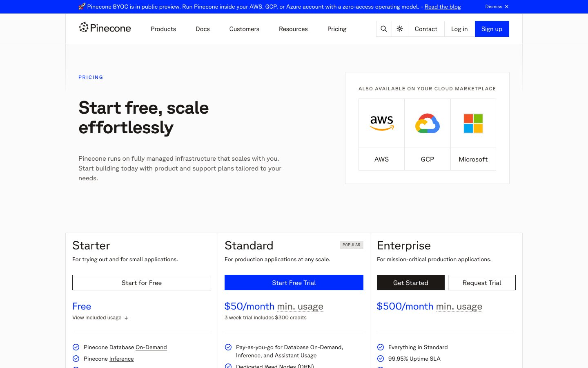Screen dimensions: 588x368
Task: Select the Microsoft marketplace logo
Action: (x=473, y=123)
